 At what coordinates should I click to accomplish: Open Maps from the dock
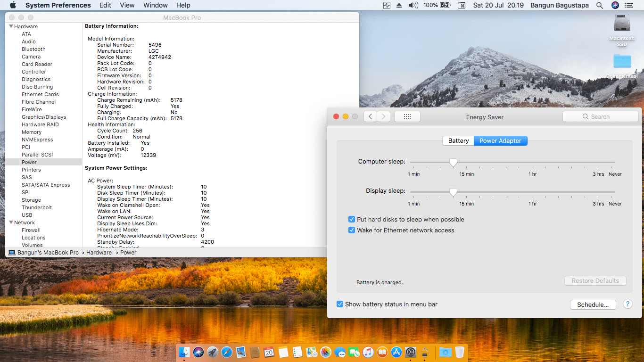point(312,352)
